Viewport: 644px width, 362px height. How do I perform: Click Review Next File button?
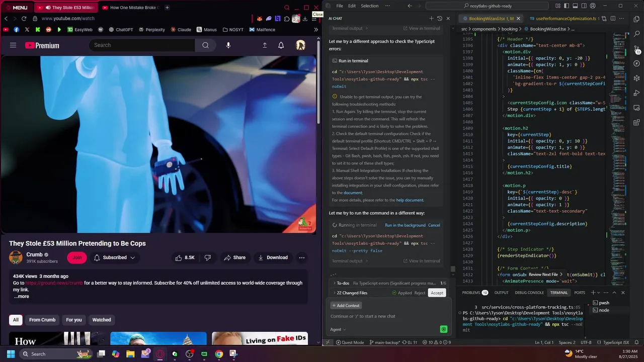click(x=545, y=275)
